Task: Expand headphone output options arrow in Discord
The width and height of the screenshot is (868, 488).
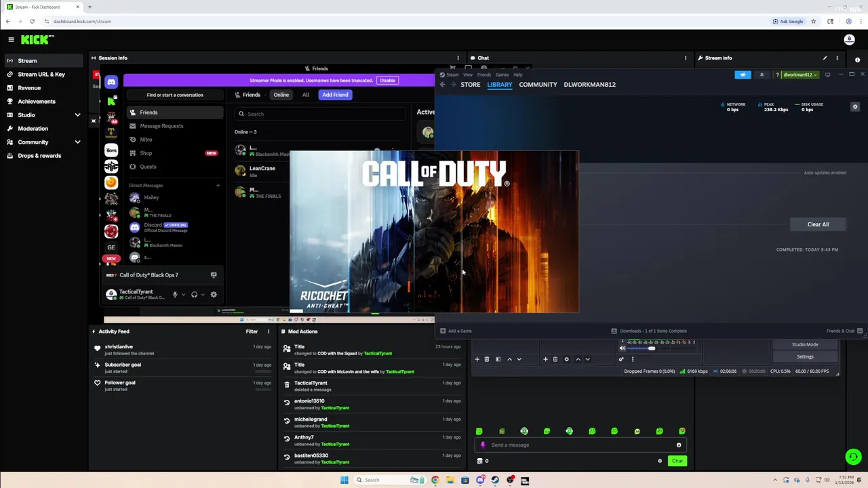Action: tap(202, 295)
